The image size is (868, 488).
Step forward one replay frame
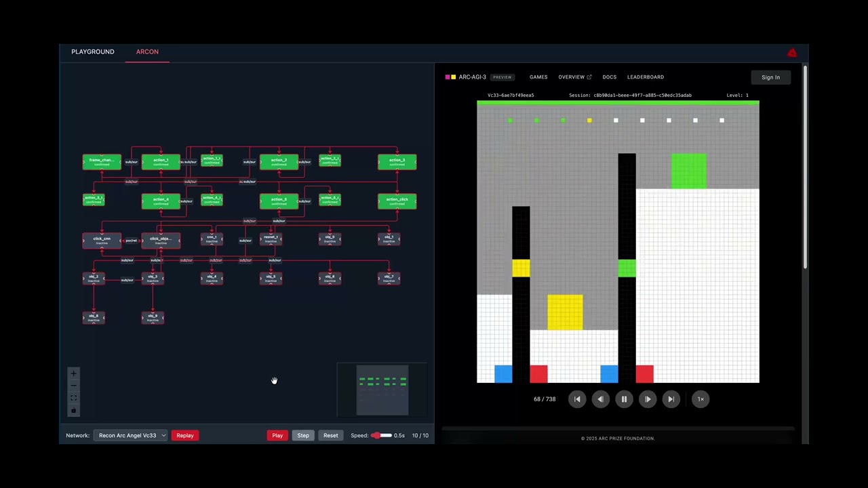click(x=648, y=399)
